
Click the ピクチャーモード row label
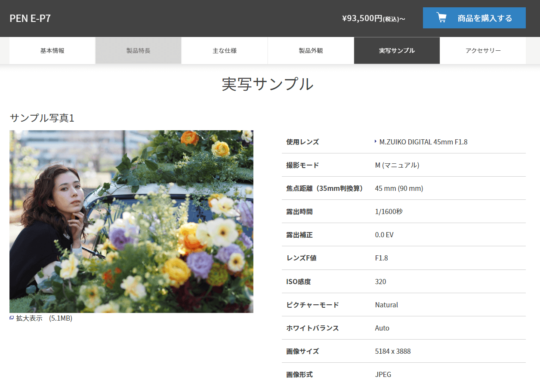(x=312, y=305)
